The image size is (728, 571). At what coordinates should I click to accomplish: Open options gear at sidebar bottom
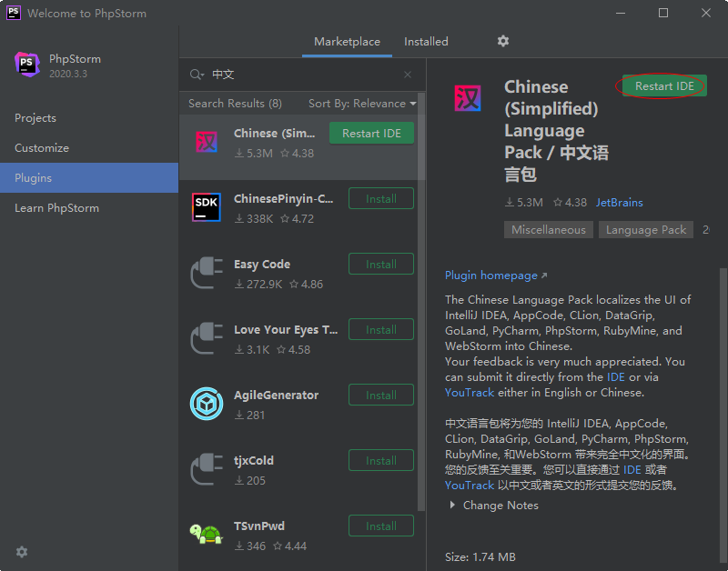[x=22, y=552]
